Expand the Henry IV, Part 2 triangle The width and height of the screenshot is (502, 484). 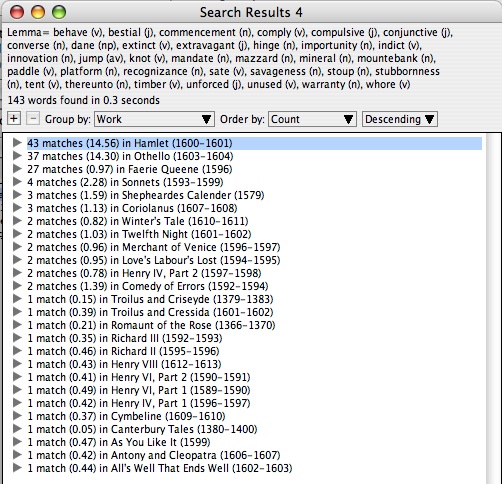17,273
